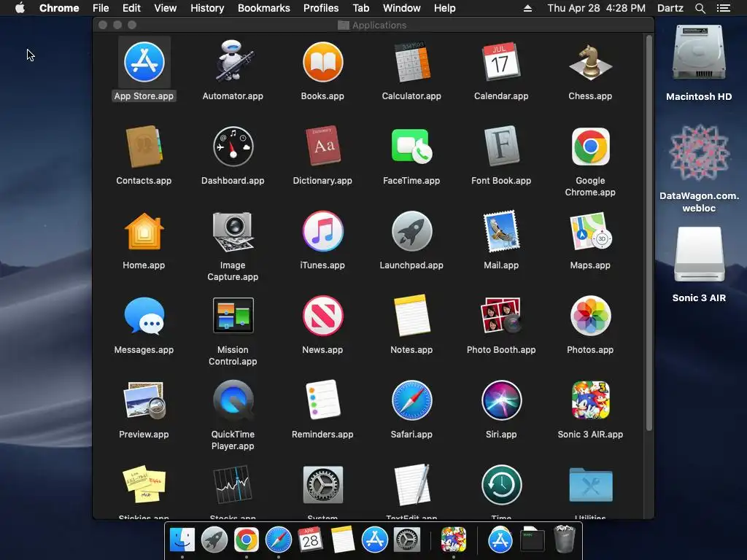Click the eject icon in menu bar
747x560 pixels.
click(527, 8)
